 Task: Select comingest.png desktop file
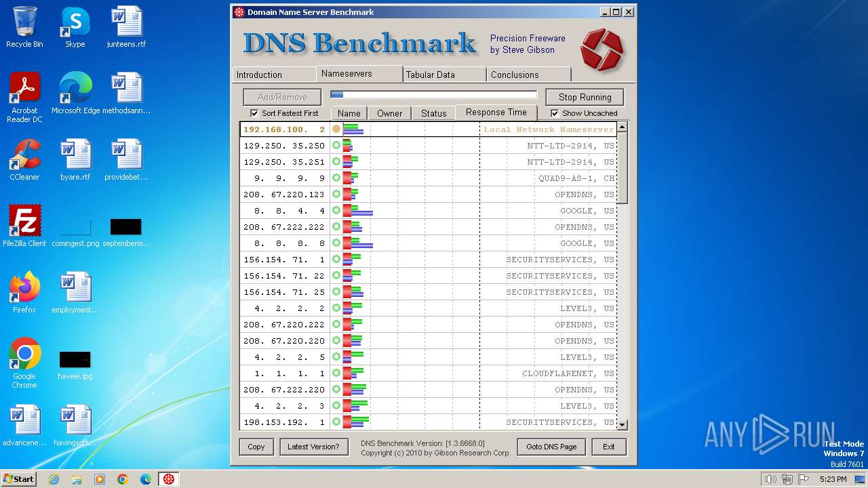[75, 232]
